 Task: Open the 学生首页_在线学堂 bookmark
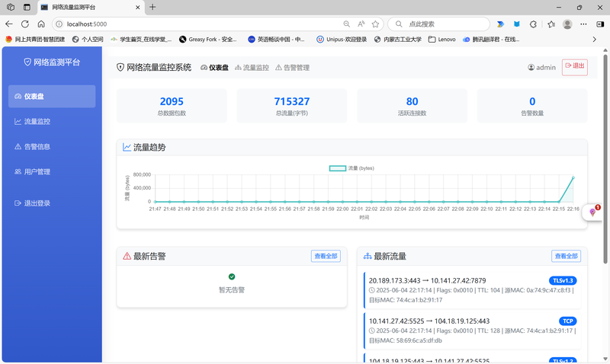(141, 40)
